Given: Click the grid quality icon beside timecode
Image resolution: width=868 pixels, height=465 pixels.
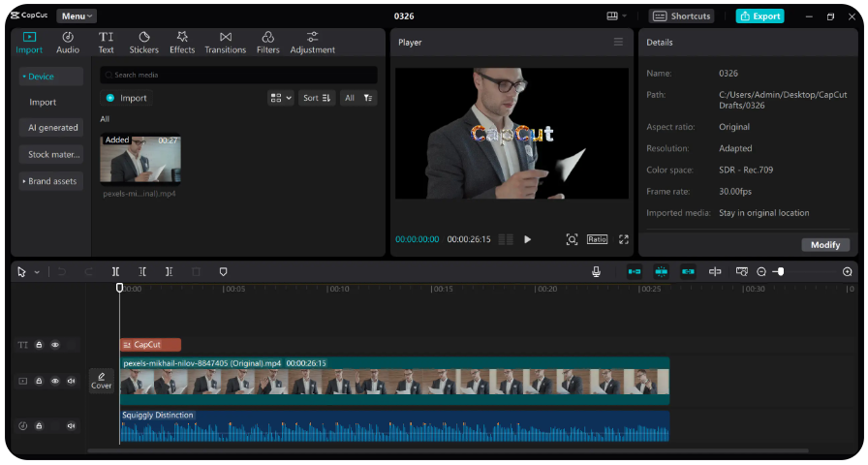Looking at the screenshot, I should point(506,239).
